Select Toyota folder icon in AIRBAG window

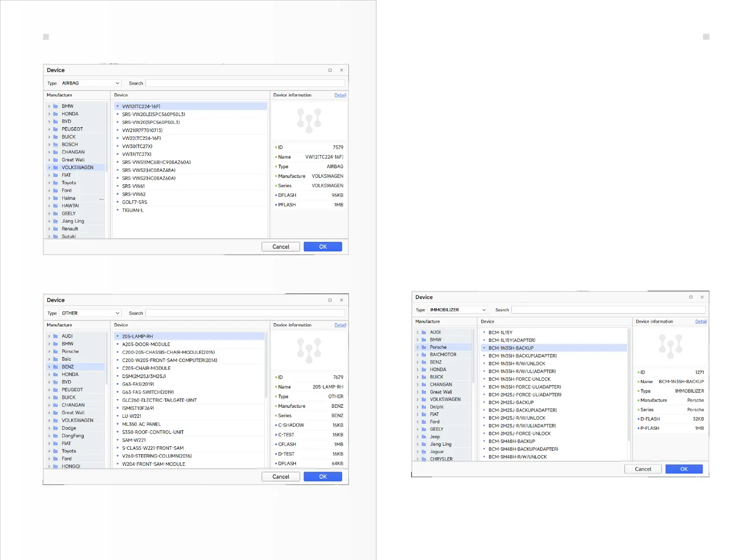tap(56, 183)
